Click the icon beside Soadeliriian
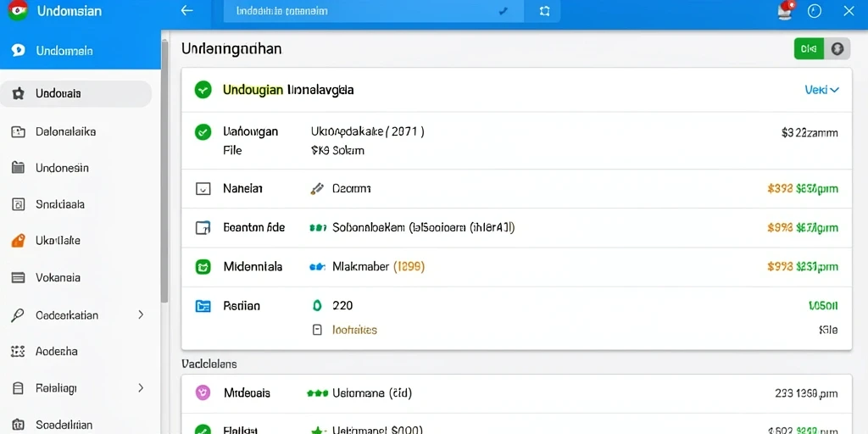The image size is (868, 434). tap(19, 425)
